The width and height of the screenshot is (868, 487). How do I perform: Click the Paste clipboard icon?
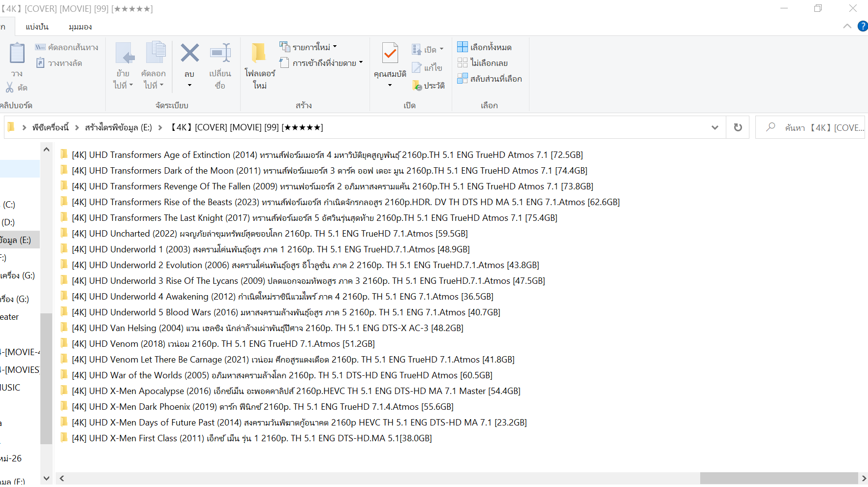(x=17, y=53)
